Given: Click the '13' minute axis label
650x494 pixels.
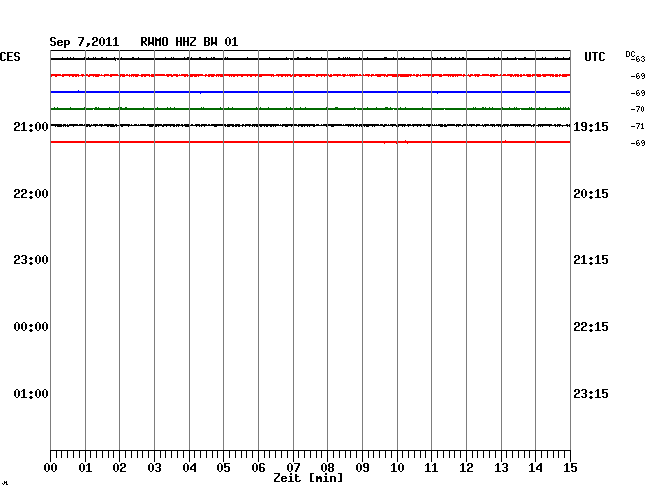Looking at the screenshot, I should [x=501, y=467].
